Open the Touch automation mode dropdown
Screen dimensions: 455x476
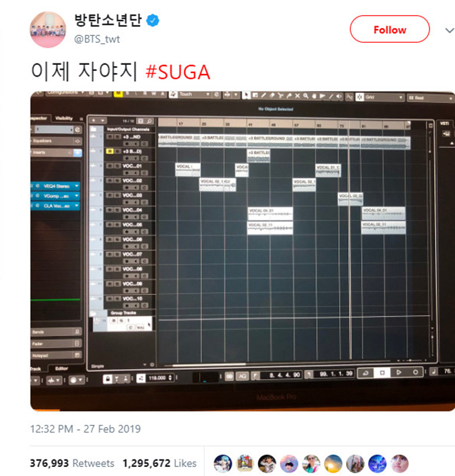pos(194,95)
